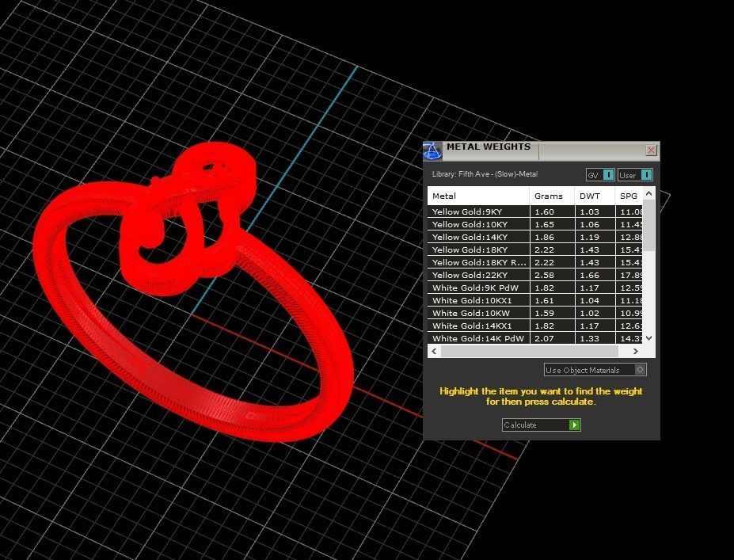734x560 pixels.
Task: Click the Metal column header
Action: point(478,196)
